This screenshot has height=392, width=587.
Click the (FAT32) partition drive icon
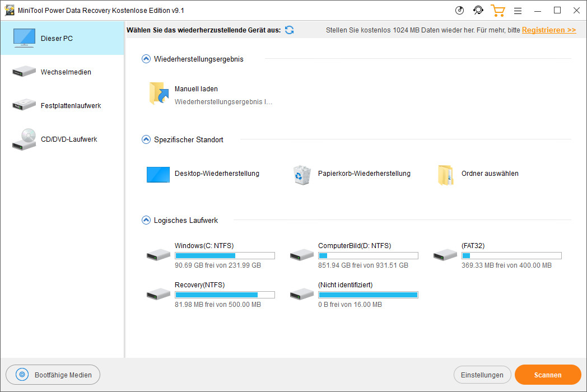[445, 255]
